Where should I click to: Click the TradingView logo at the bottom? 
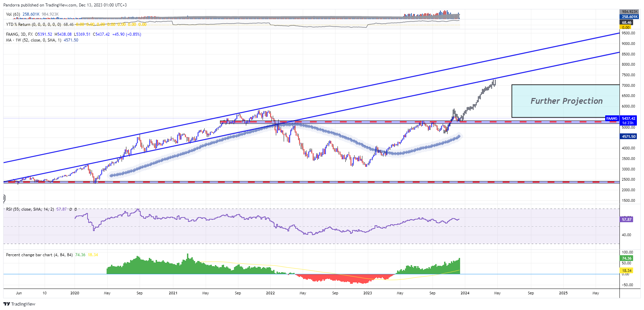click(19, 304)
